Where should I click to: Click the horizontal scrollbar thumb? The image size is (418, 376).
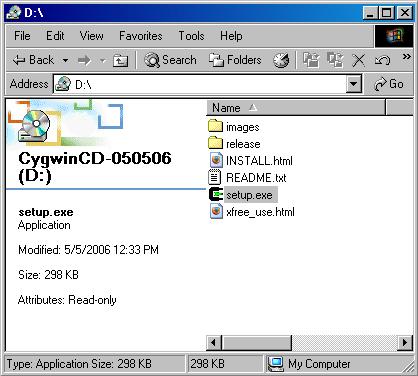coord(256,343)
